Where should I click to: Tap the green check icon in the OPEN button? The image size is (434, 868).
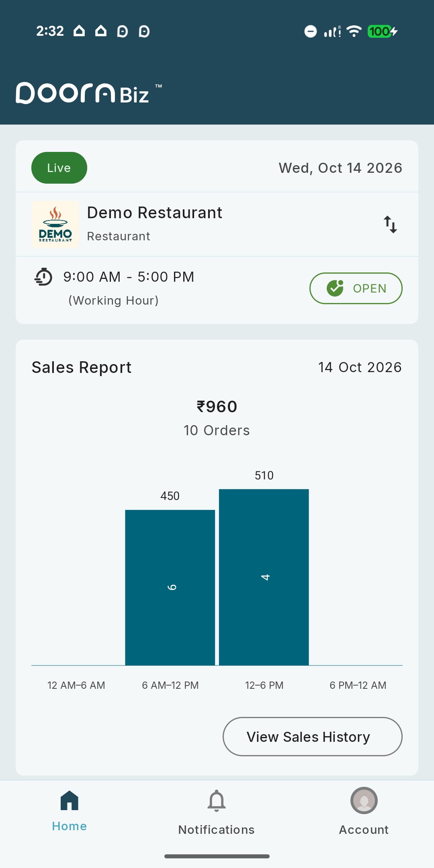(335, 288)
